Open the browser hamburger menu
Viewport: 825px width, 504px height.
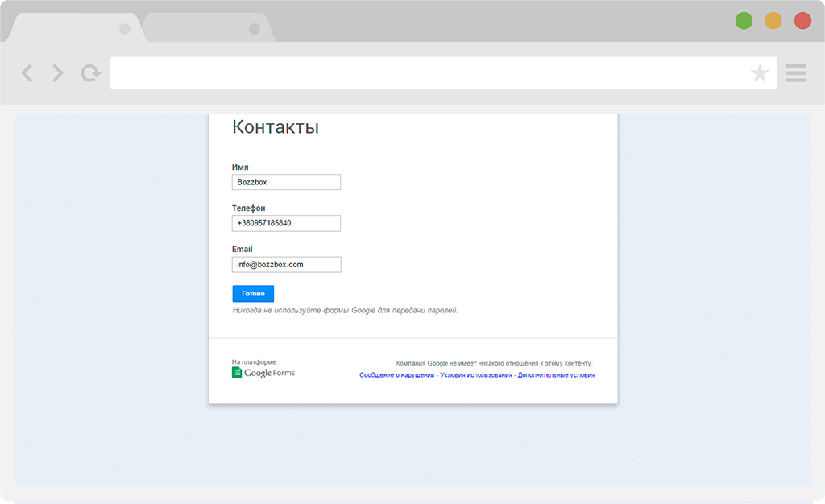[x=795, y=73]
